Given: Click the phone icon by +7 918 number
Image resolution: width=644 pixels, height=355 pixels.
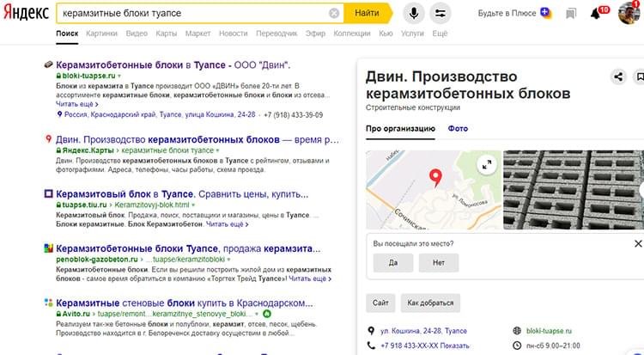Looking at the screenshot, I should [371, 346].
